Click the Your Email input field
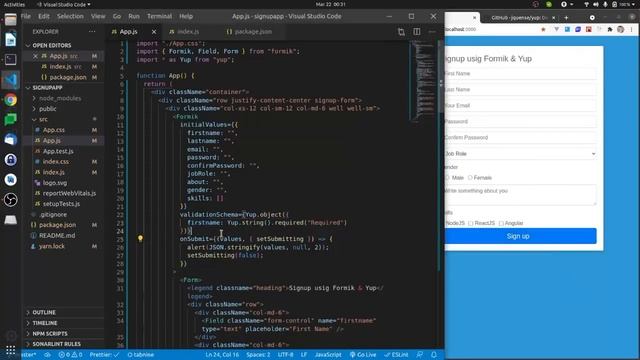Screen dimensions: 640x360 click(520, 105)
